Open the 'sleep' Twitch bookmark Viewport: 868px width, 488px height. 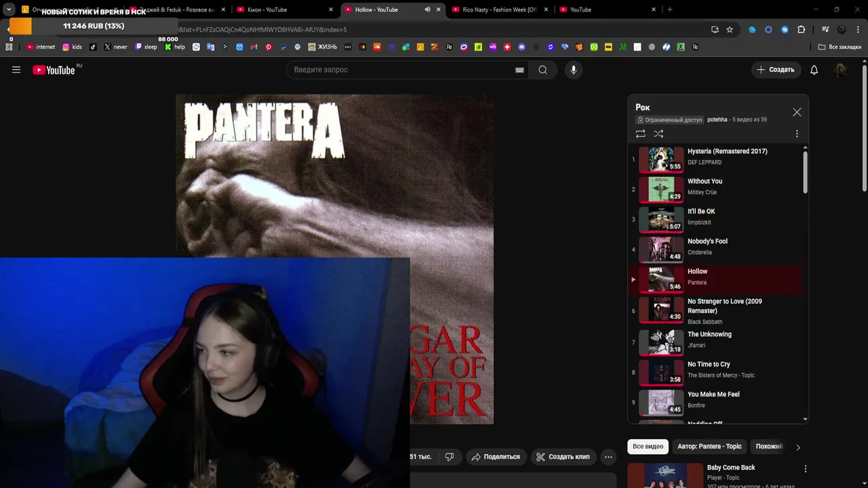pos(146,47)
